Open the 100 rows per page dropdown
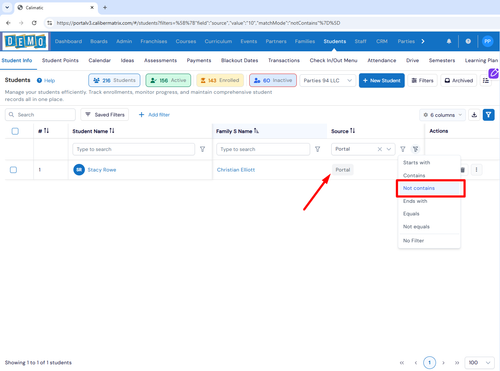500x371 pixels. tap(479, 363)
